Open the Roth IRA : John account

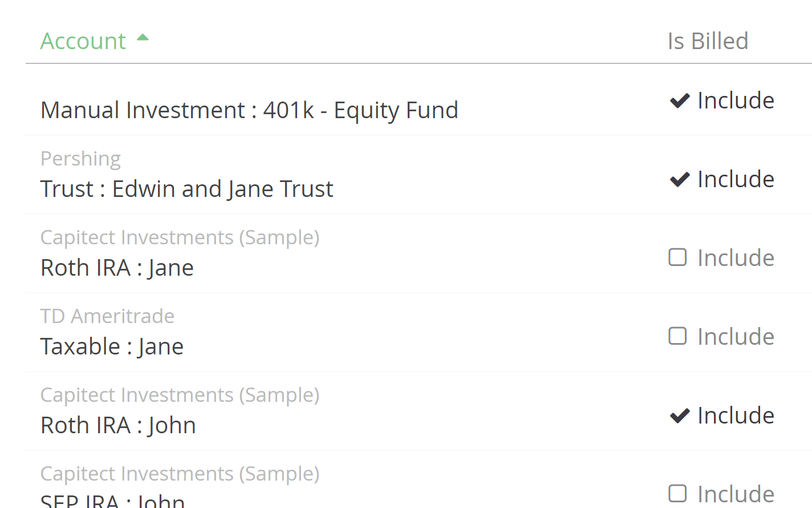(118, 425)
